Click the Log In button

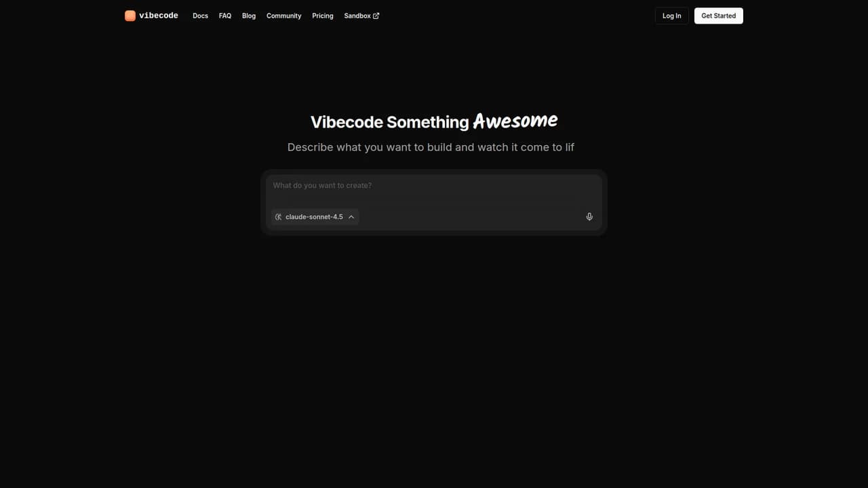(x=672, y=16)
